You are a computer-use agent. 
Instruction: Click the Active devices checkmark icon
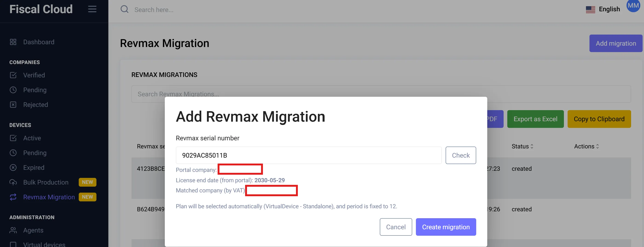click(13, 138)
